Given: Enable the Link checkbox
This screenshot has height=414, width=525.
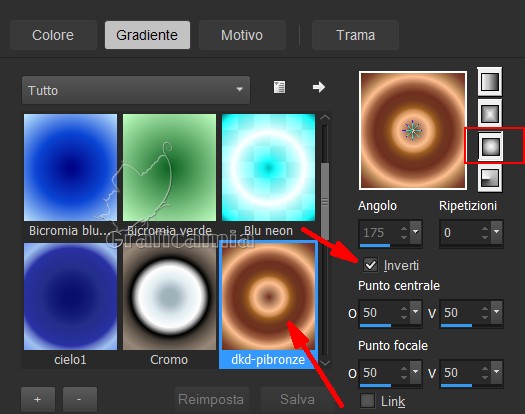Looking at the screenshot, I should pyautogui.click(x=367, y=401).
